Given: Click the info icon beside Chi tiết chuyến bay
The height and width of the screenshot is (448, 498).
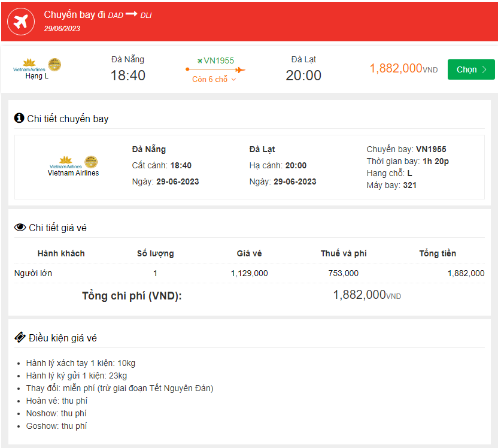Looking at the screenshot, I should (19, 118).
